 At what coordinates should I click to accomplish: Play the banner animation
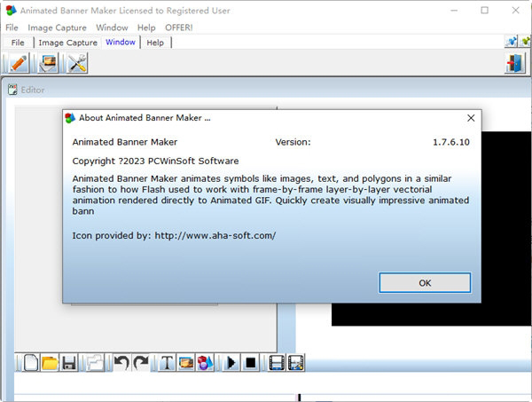pos(231,362)
